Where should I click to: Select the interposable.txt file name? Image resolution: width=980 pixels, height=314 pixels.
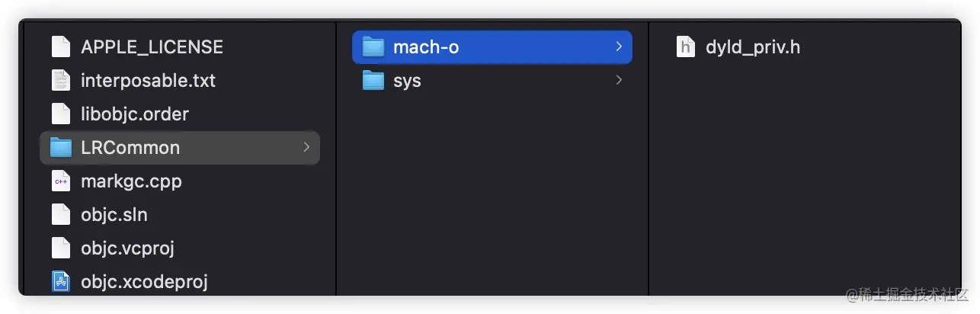pos(148,81)
